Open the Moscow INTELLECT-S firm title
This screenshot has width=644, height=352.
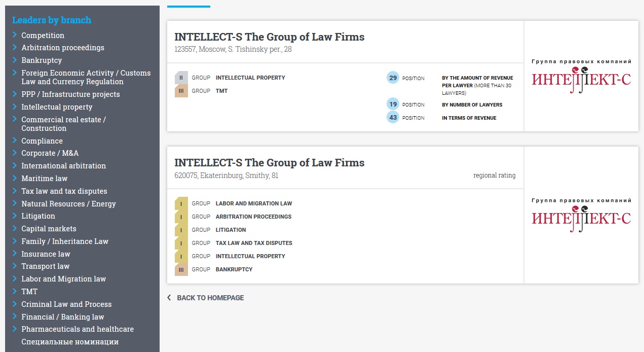tap(270, 37)
